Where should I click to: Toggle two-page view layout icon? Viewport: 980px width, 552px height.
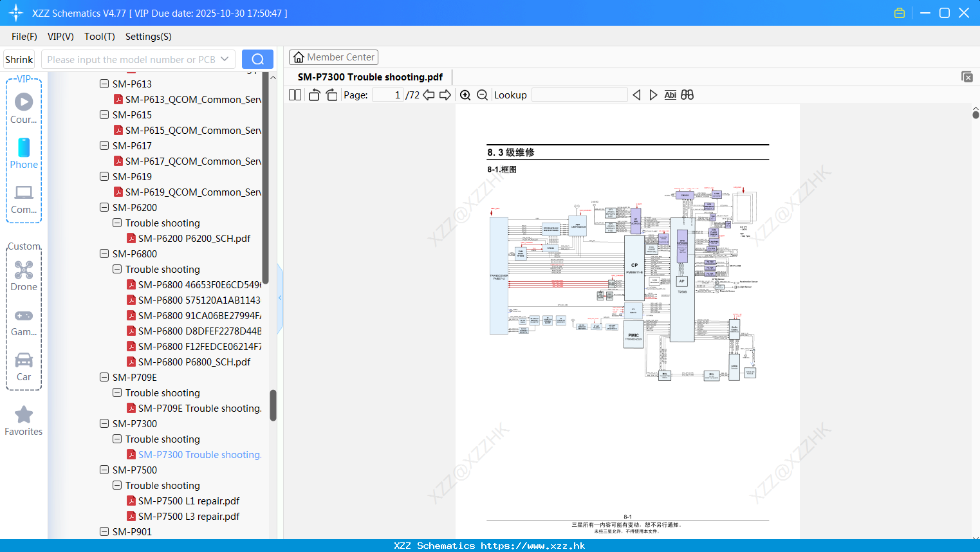(295, 95)
